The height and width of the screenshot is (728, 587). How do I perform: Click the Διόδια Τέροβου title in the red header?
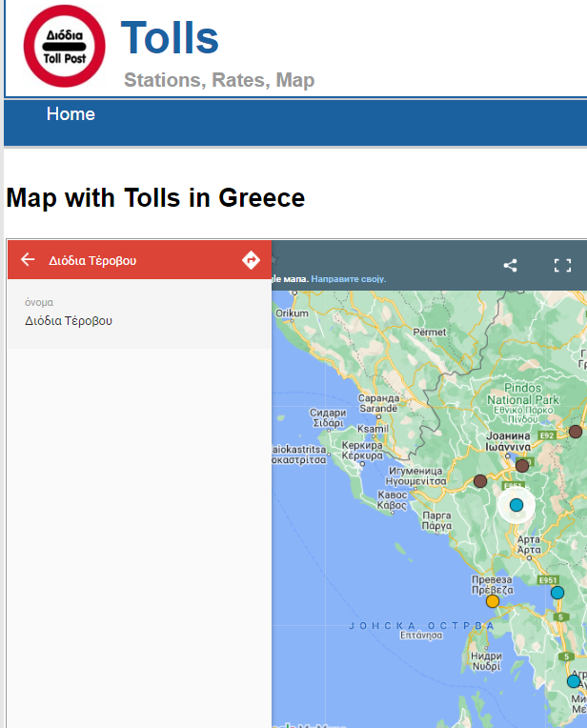click(92, 260)
